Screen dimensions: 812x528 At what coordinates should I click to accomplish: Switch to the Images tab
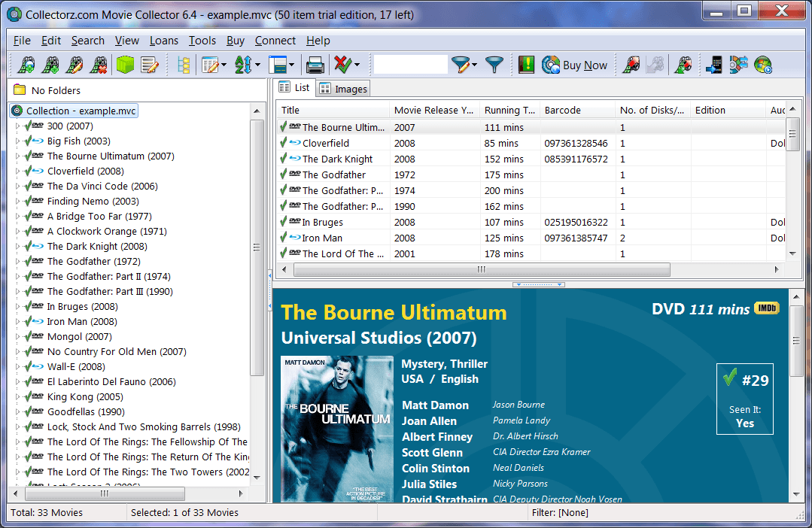(x=343, y=89)
